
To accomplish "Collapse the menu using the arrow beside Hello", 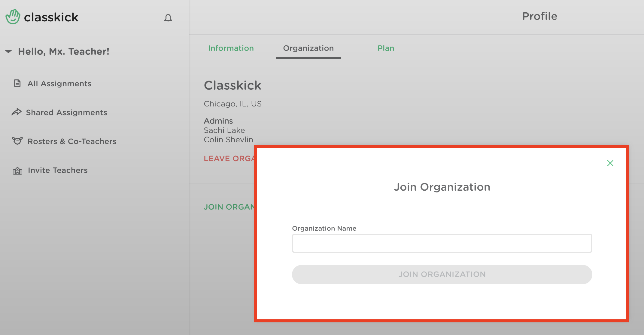I will click(x=8, y=52).
